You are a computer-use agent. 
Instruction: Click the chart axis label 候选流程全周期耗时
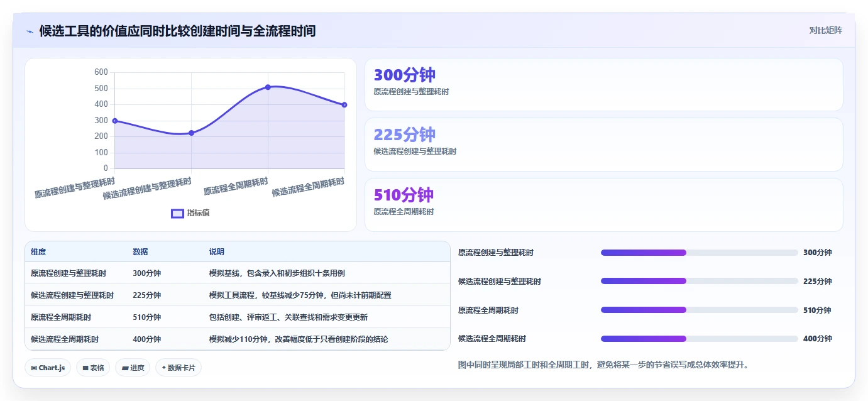click(309, 187)
